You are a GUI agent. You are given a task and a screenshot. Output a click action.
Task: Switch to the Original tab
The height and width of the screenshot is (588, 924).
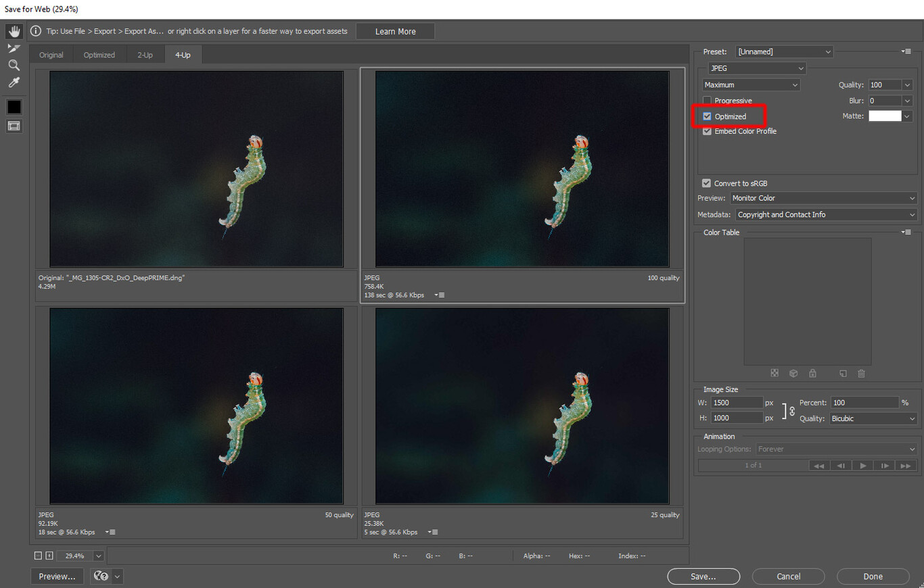tap(51, 55)
